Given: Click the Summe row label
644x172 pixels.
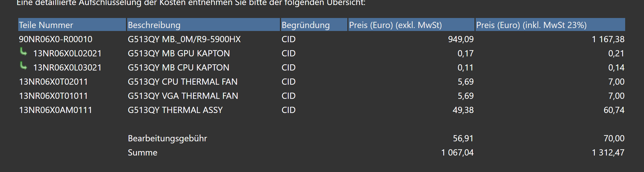Looking at the screenshot, I should pyautogui.click(x=142, y=153).
